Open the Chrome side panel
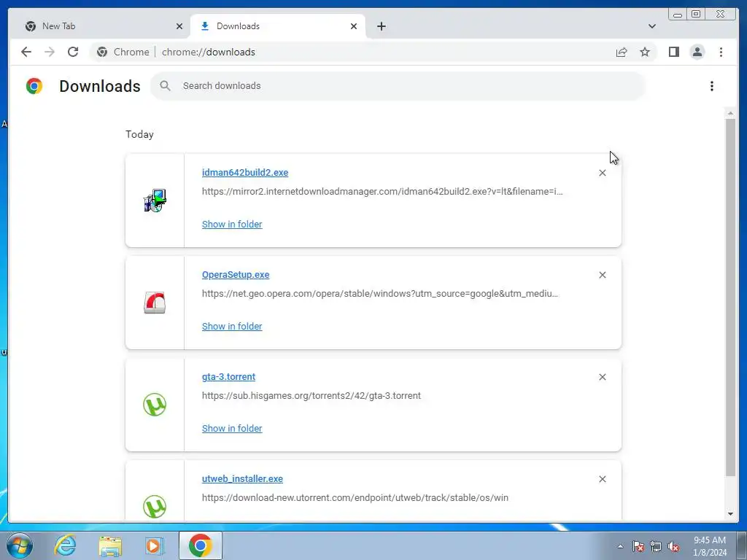The height and width of the screenshot is (560, 747). click(x=673, y=52)
